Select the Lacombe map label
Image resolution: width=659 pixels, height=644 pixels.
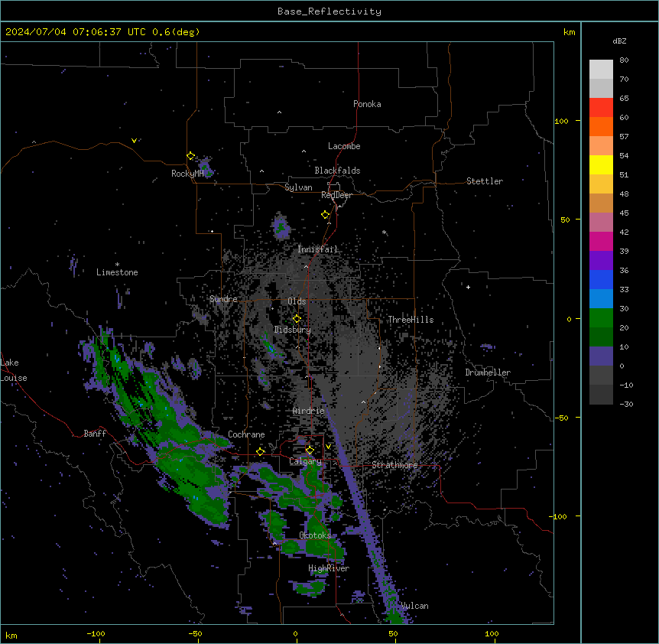[x=344, y=146]
